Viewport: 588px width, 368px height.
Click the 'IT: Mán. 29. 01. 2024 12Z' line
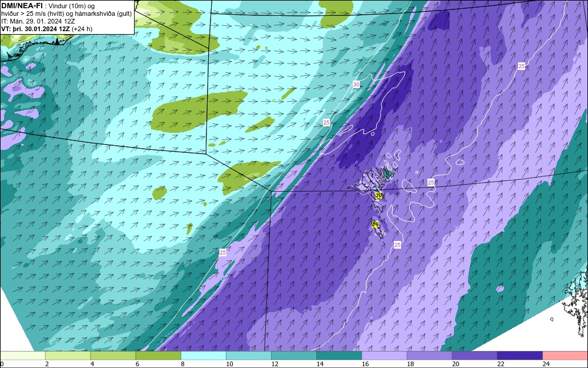(x=38, y=21)
